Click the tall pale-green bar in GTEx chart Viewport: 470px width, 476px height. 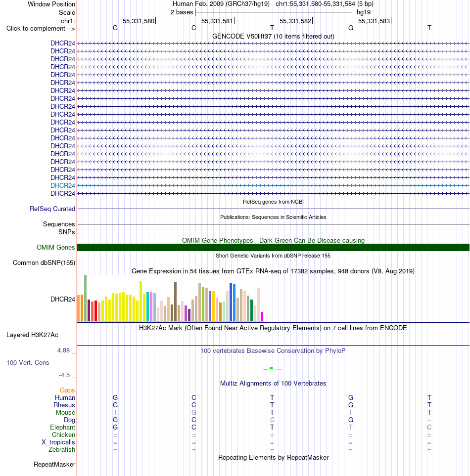coord(86,298)
